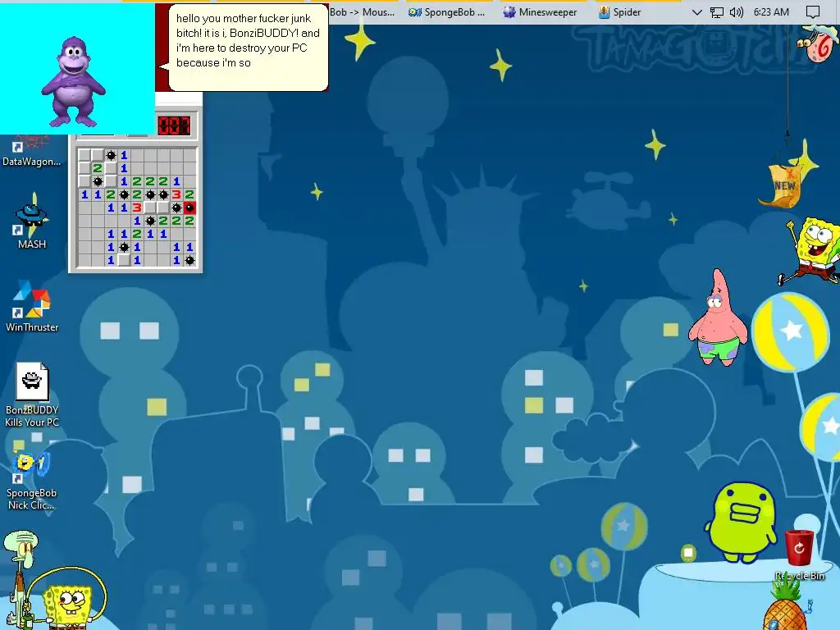Screen dimensions: 840x630
Task: Select BonziBUDDY Kills Your PC file icon
Action: pyautogui.click(x=32, y=395)
